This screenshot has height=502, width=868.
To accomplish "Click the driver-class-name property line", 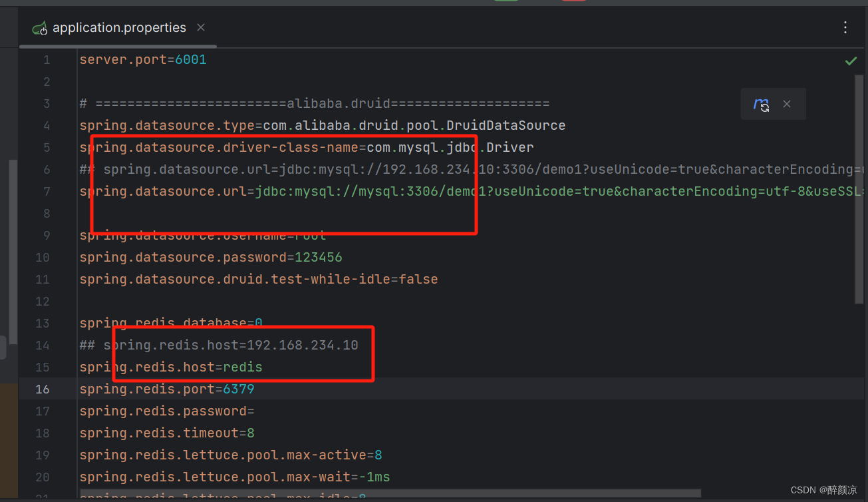I will click(x=307, y=147).
